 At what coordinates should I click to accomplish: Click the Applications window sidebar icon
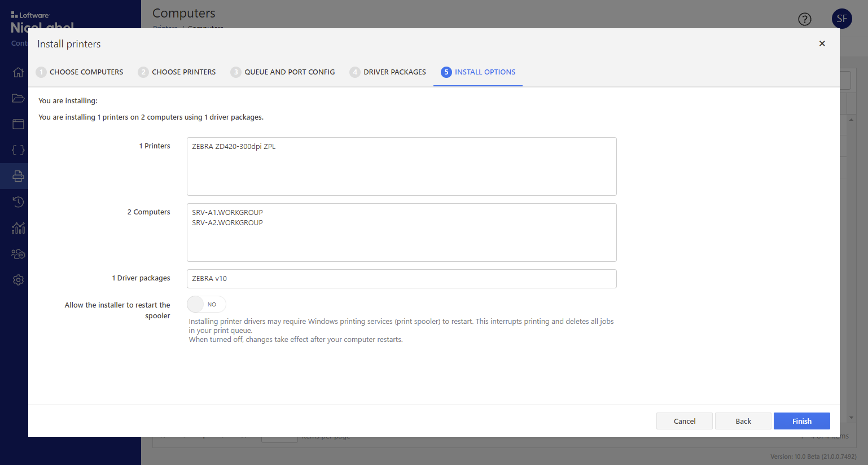(x=18, y=124)
